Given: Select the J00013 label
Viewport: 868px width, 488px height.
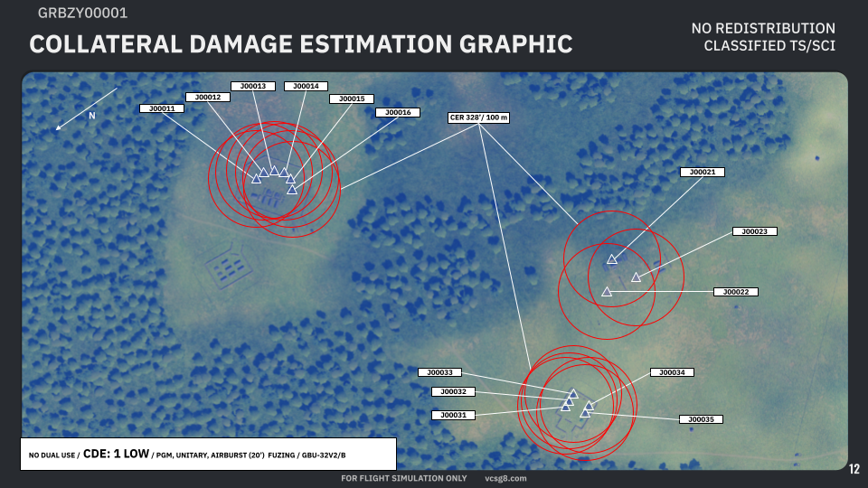Looking at the screenshot, I should coord(253,86).
